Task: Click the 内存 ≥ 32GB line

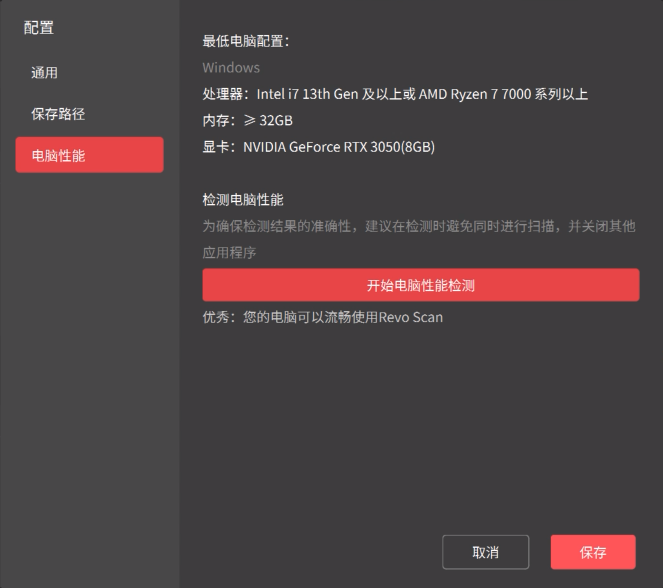Action: pyautogui.click(x=247, y=120)
